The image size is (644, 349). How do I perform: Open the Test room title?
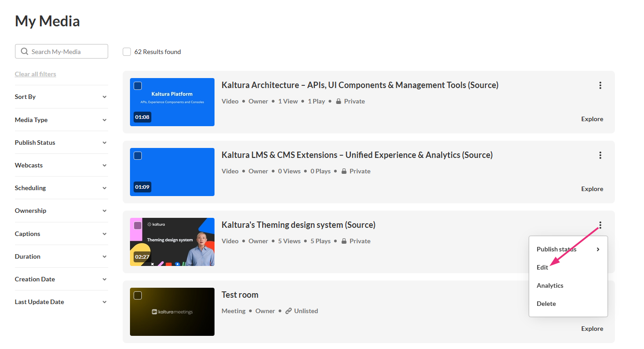(x=240, y=295)
